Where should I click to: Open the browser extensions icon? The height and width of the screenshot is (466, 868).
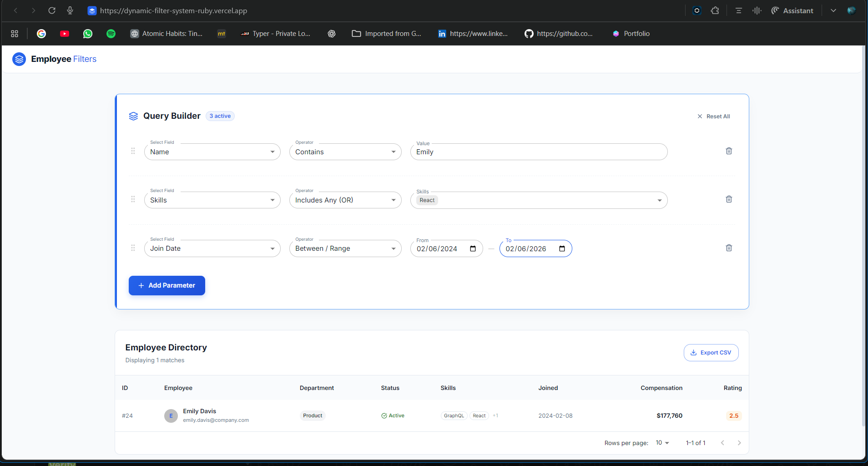[x=715, y=10]
